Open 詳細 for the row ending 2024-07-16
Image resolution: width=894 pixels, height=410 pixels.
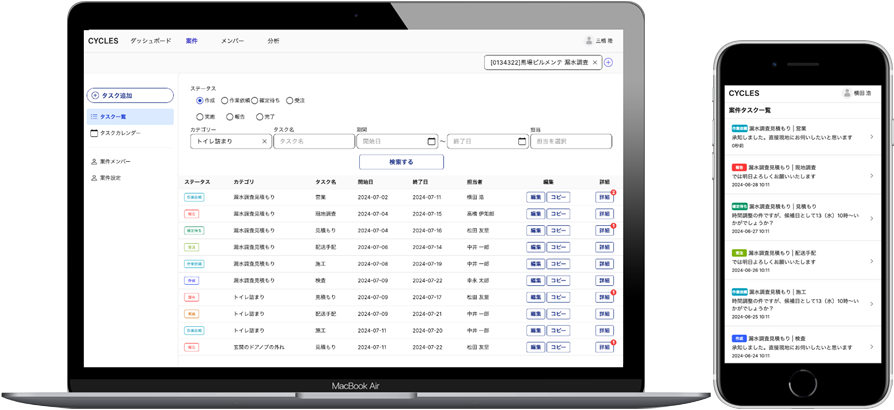point(604,230)
